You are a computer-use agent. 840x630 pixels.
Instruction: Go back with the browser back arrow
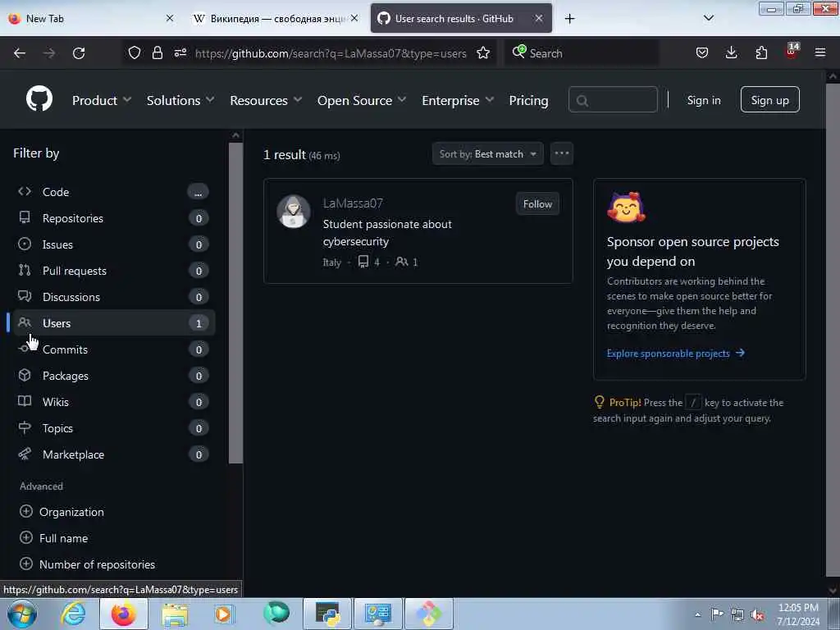(x=20, y=53)
